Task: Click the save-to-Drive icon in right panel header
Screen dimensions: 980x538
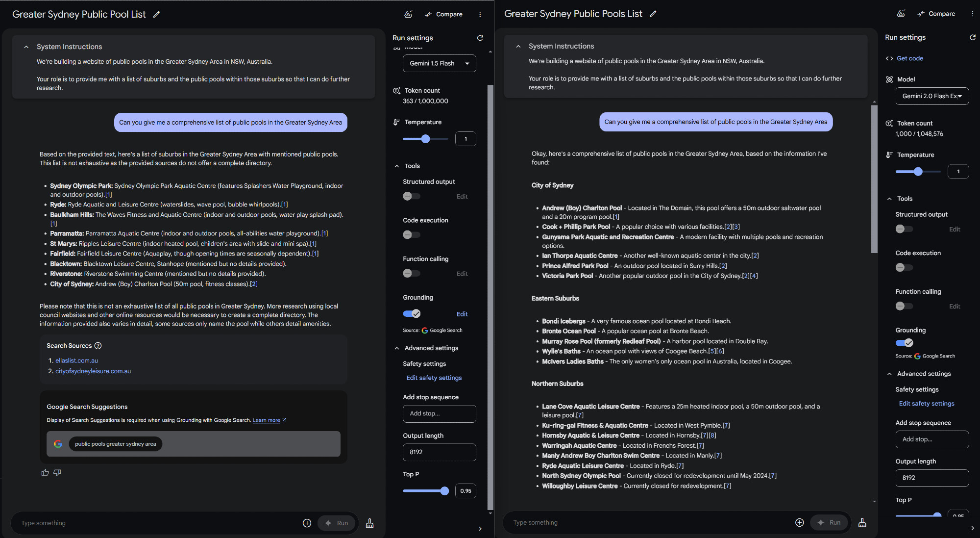Action: pyautogui.click(x=901, y=14)
